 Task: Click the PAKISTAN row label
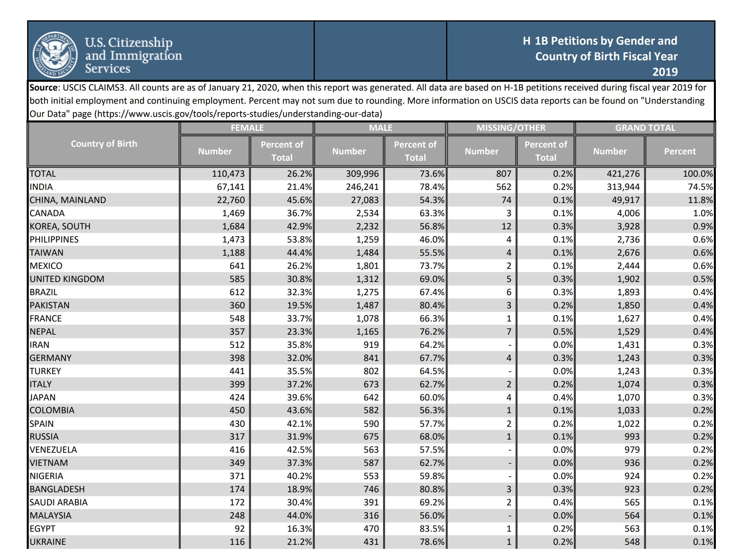pyautogui.click(x=49, y=306)
